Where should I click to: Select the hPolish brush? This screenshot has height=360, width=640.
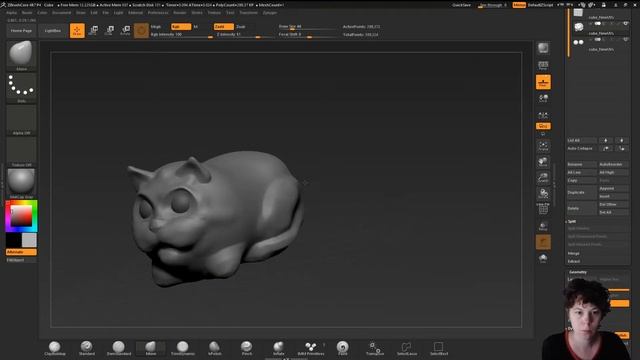(x=215, y=348)
